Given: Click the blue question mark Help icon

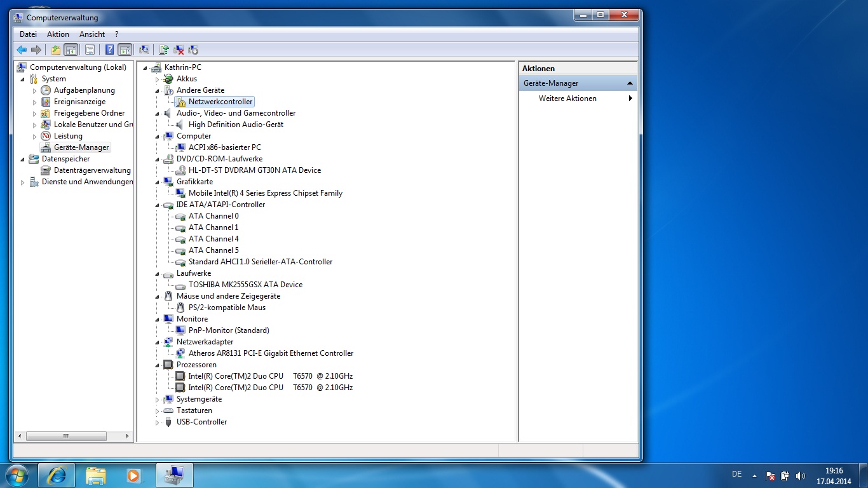Looking at the screenshot, I should tap(109, 50).
